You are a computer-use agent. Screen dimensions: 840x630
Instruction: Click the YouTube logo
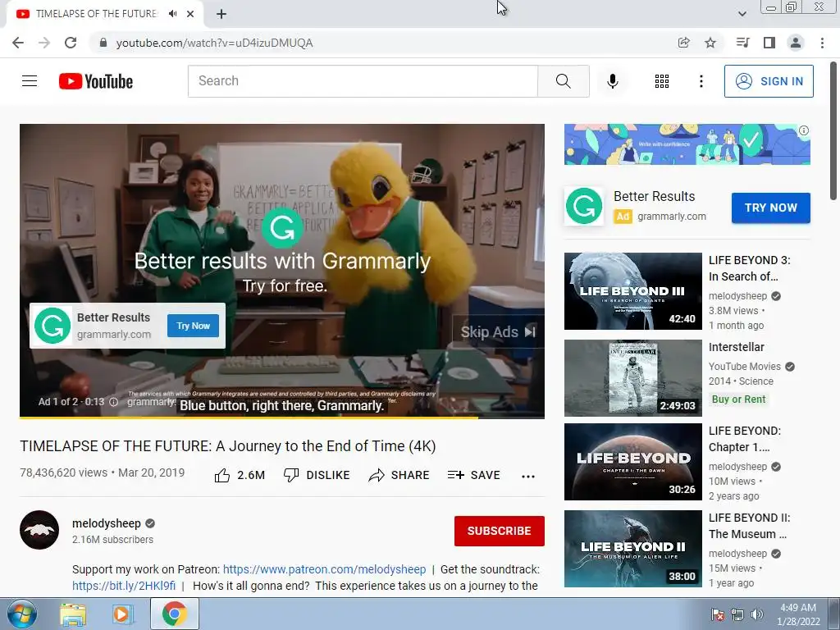coord(96,81)
